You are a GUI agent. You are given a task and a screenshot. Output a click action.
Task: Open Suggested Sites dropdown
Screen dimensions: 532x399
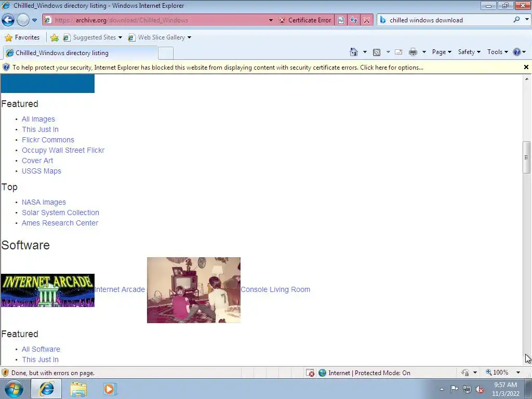92,37
